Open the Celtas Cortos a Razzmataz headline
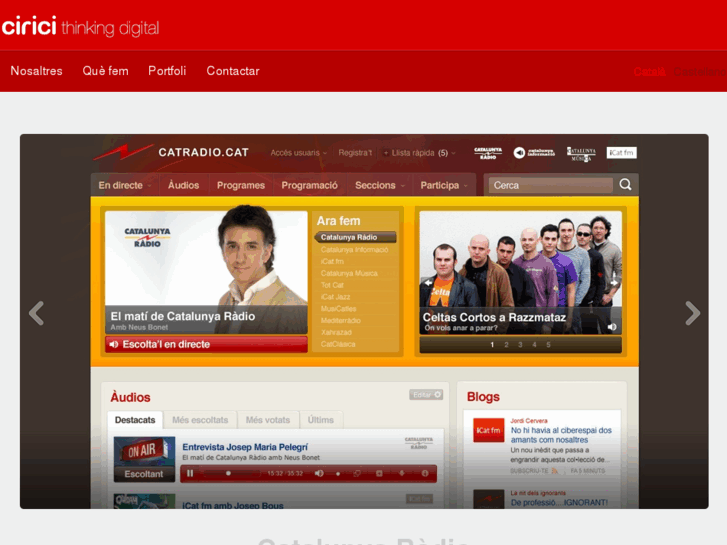 [x=494, y=317]
